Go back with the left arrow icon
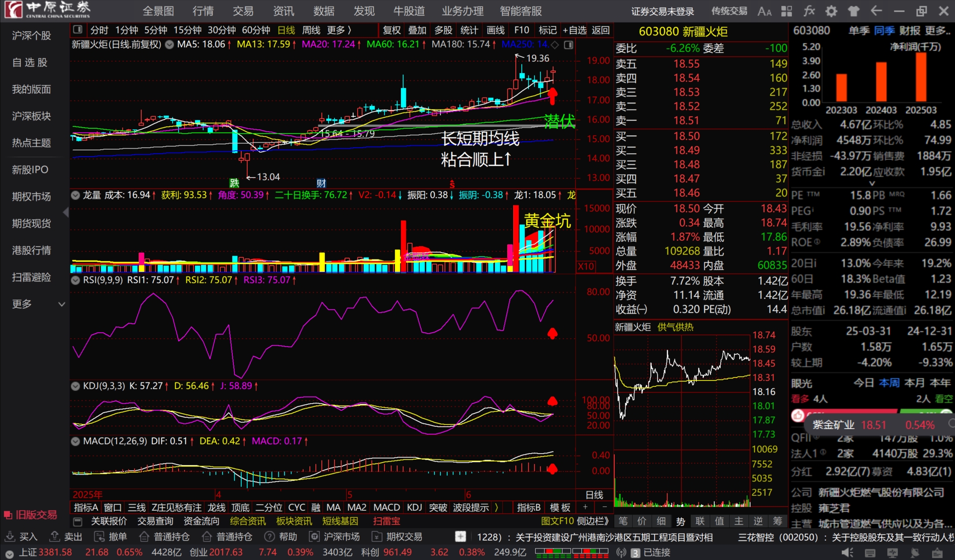The image size is (955, 560). pyautogui.click(x=876, y=11)
